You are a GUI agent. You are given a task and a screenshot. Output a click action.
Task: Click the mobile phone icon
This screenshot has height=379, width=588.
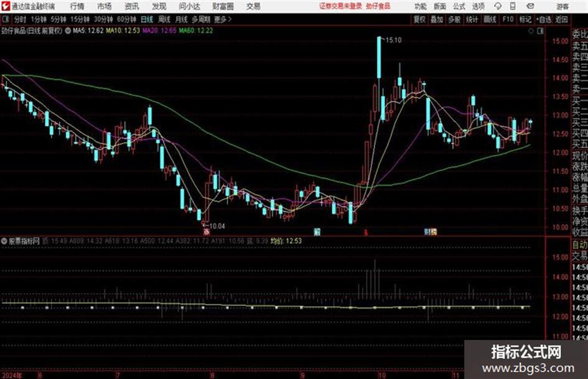[x=513, y=6]
